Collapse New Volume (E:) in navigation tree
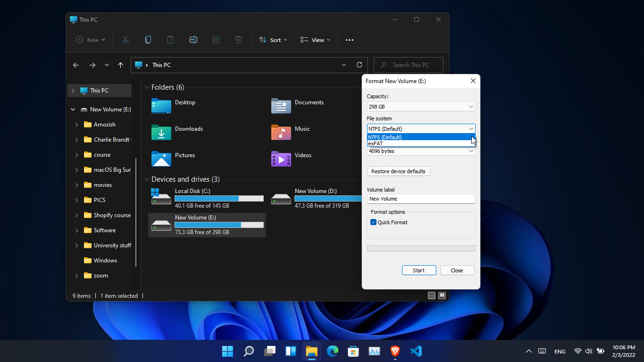This screenshot has width=644, height=362. 73,109
